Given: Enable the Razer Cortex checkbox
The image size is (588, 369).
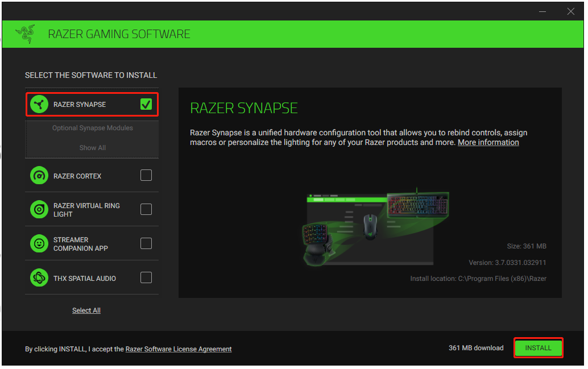Looking at the screenshot, I should click(146, 176).
